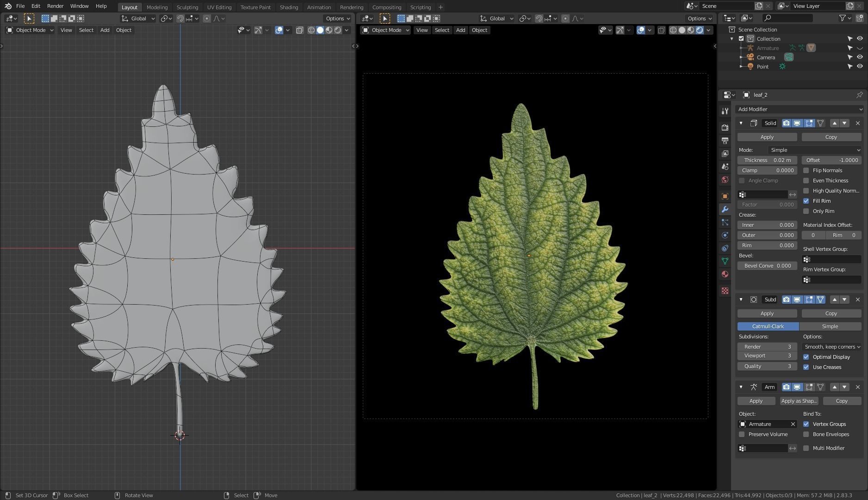Open the Particles properties tab
868x500 pixels.
click(x=725, y=223)
